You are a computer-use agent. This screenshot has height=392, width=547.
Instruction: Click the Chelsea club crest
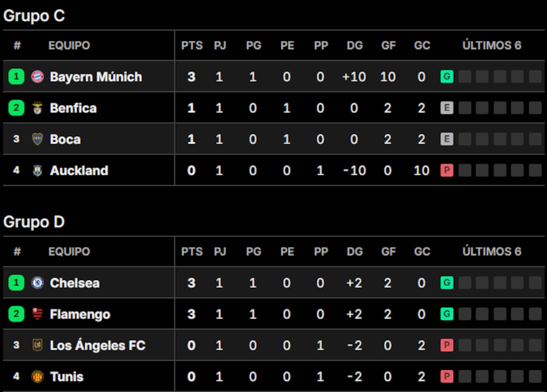pos(37,283)
